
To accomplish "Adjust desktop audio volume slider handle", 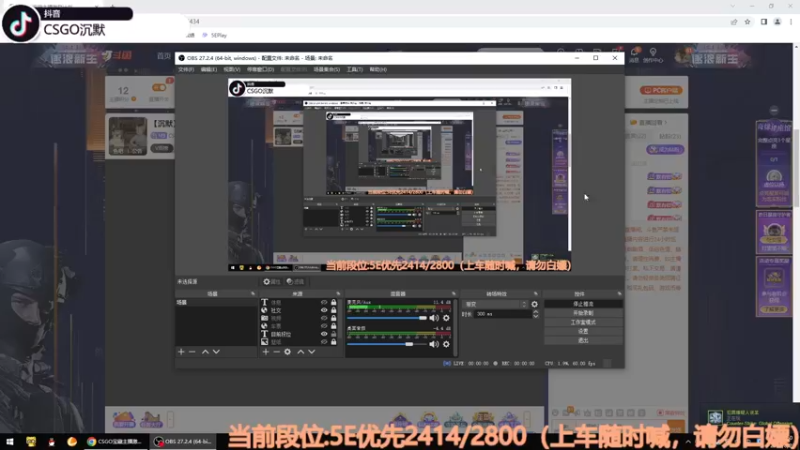I will [x=409, y=344].
